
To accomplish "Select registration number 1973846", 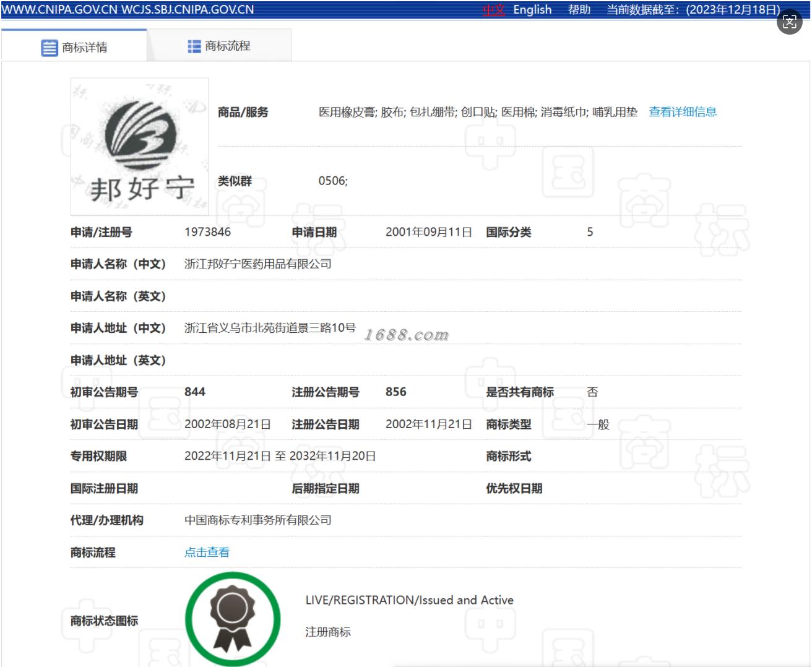I will coord(207,232).
